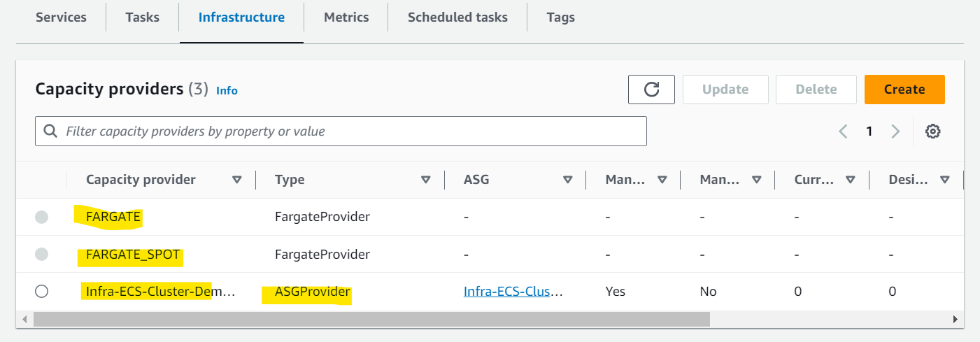The width and height of the screenshot is (980, 342).
Task: Go to previous page chevron
Action: tap(844, 131)
